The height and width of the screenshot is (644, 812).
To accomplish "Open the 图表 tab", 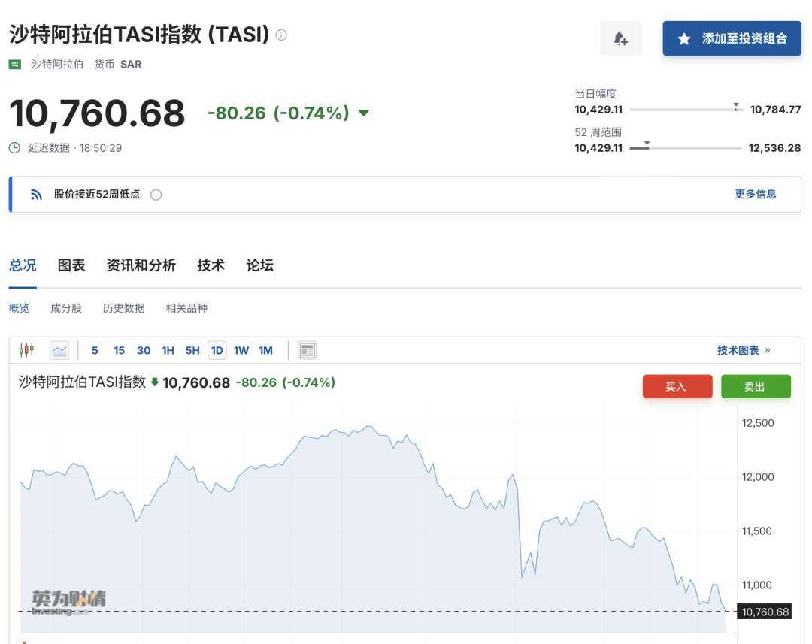I will click(71, 265).
